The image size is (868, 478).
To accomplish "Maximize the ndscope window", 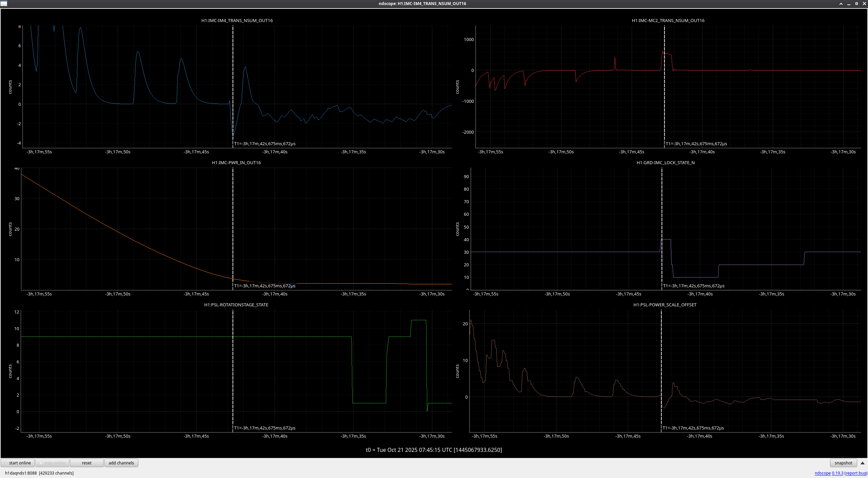I will pyautogui.click(x=856, y=4).
